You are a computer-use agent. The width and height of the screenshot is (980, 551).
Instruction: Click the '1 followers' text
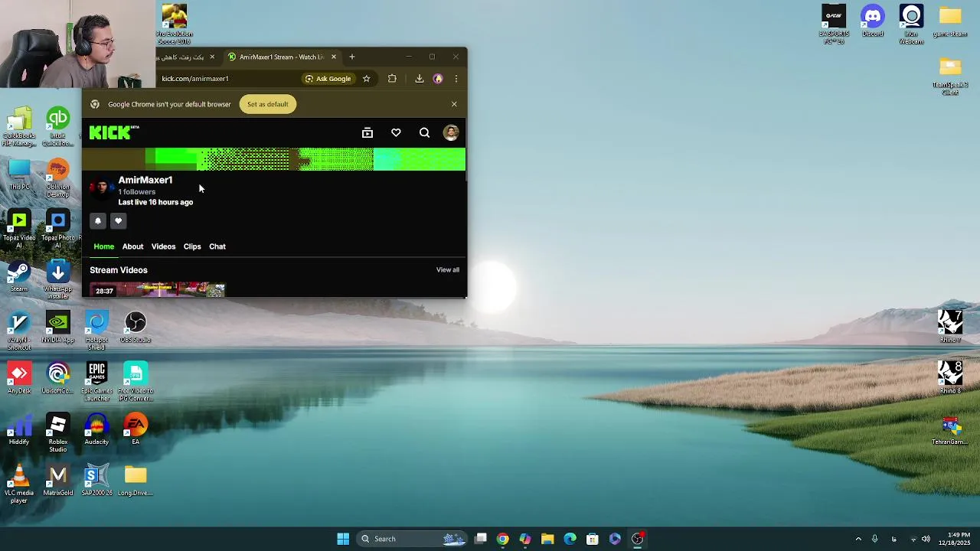137,192
